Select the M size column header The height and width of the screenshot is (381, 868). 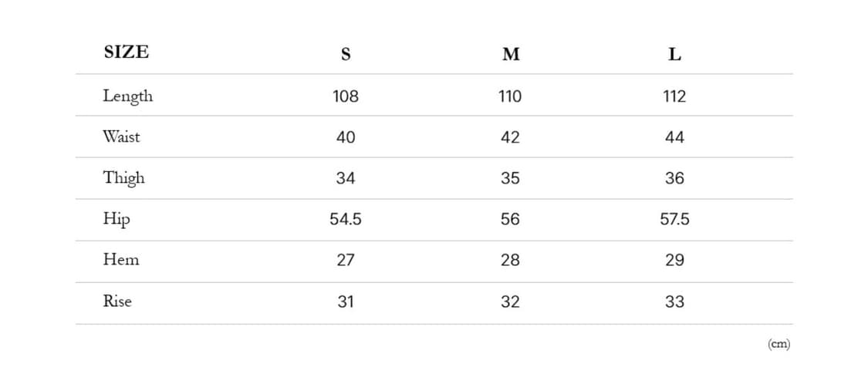[x=510, y=55]
